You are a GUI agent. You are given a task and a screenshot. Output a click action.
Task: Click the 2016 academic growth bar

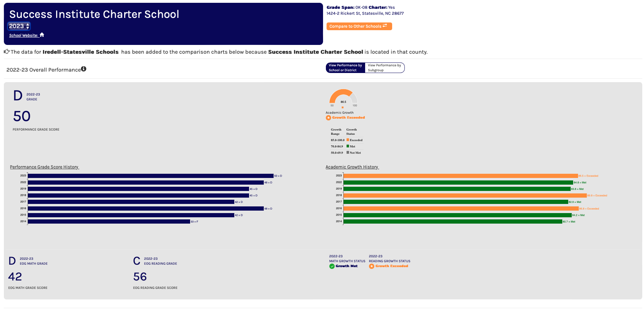(x=461, y=209)
